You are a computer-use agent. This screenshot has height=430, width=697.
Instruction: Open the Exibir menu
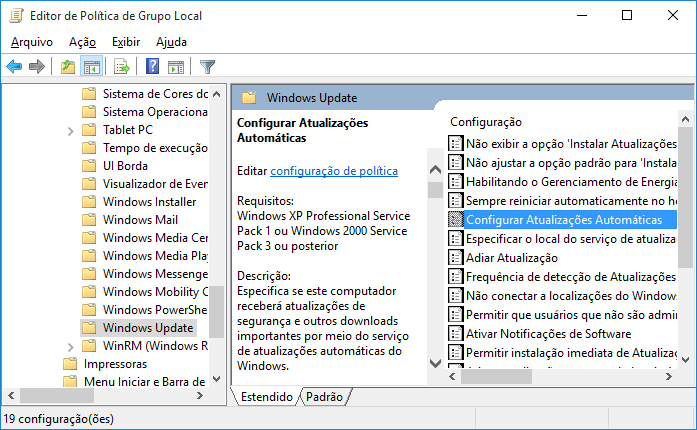click(126, 42)
